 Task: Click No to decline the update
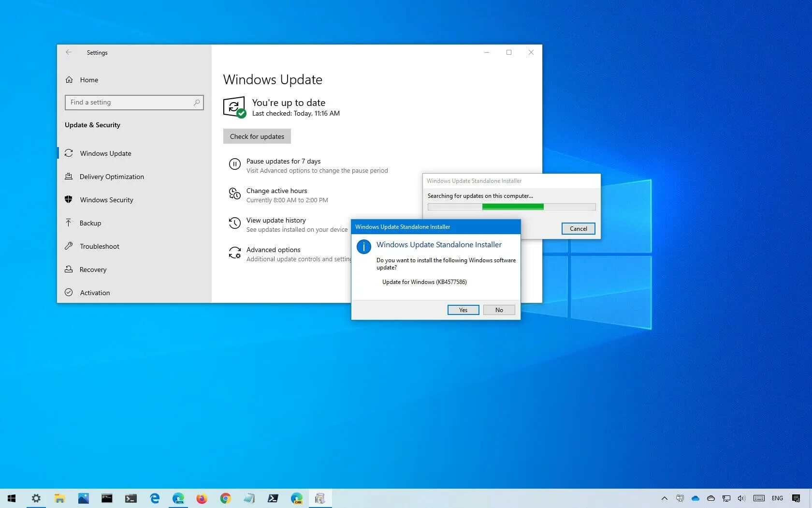pyautogui.click(x=499, y=310)
